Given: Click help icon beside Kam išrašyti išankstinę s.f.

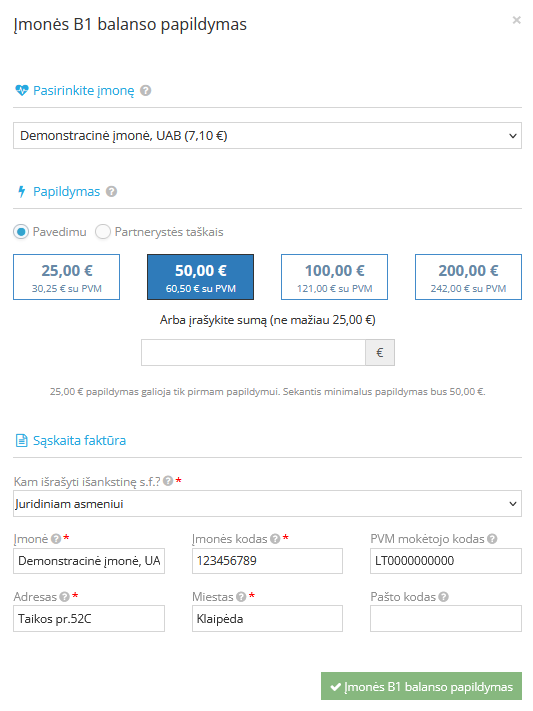Looking at the screenshot, I should pyautogui.click(x=168, y=481).
